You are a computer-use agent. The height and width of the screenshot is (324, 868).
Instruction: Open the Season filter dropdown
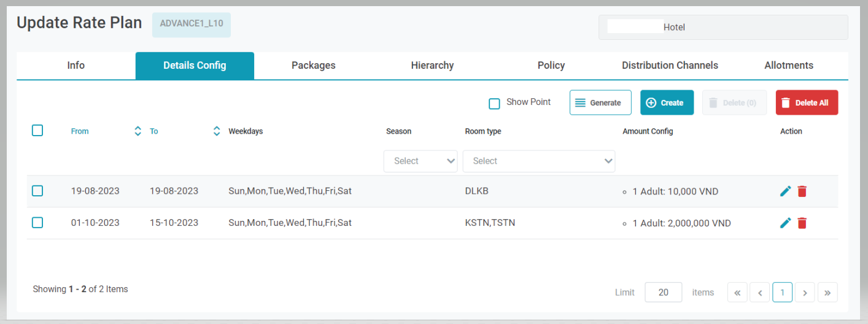pyautogui.click(x=420, y=161)
